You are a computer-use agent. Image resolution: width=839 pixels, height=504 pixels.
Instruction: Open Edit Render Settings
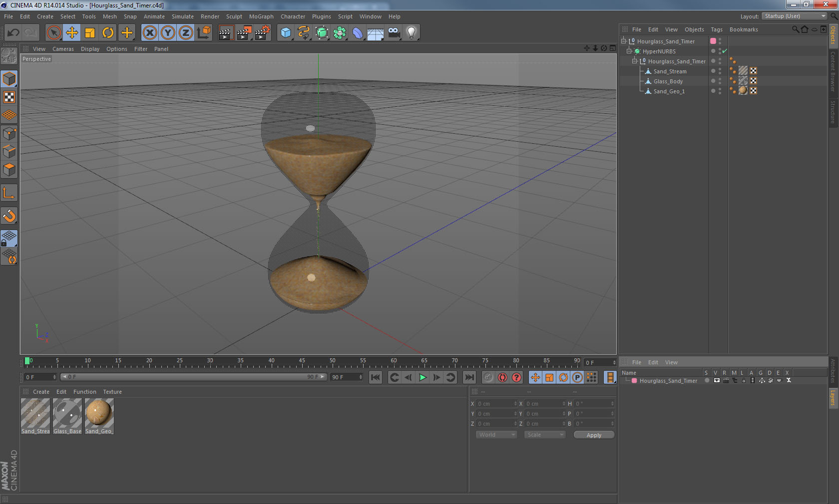[x=262, y=33]
